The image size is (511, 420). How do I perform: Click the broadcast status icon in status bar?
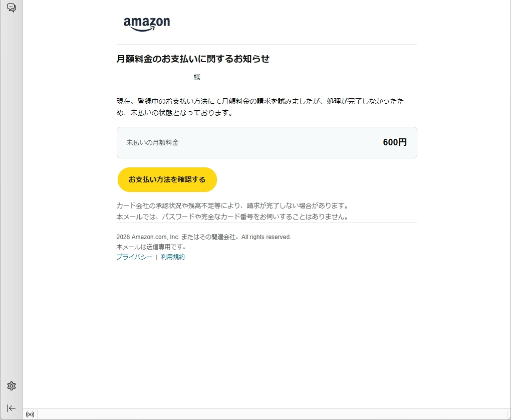click(30, 414)
